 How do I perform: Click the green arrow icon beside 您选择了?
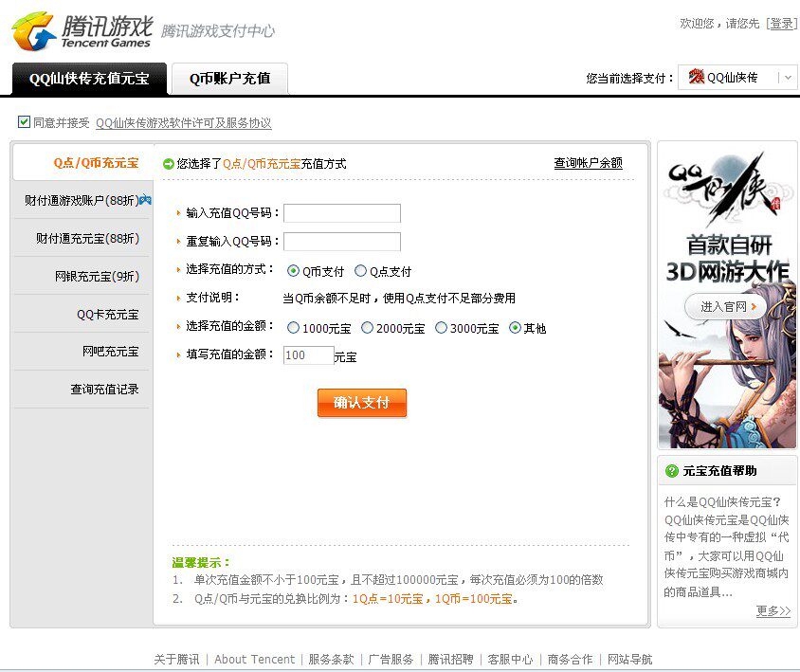[x=169, y=164]
